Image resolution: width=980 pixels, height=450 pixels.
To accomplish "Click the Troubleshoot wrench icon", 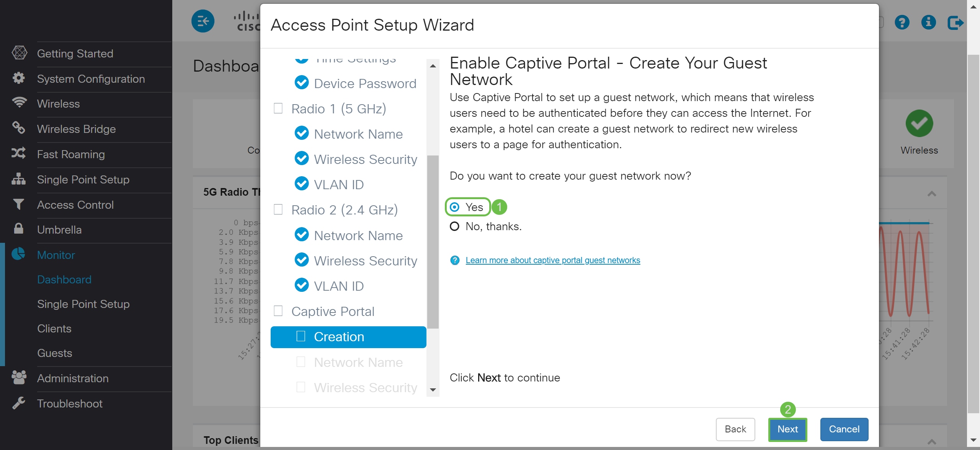I will [x=18, y=403].
